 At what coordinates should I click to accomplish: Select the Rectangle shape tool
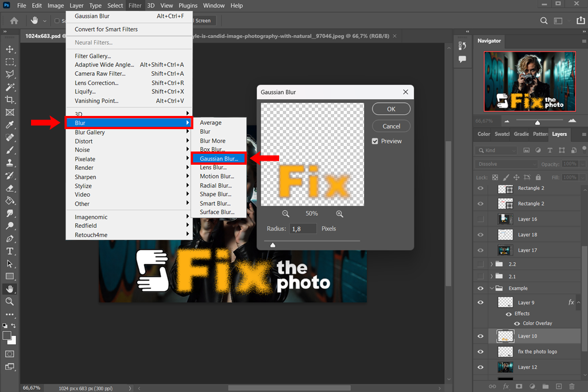tap(10, 276)
